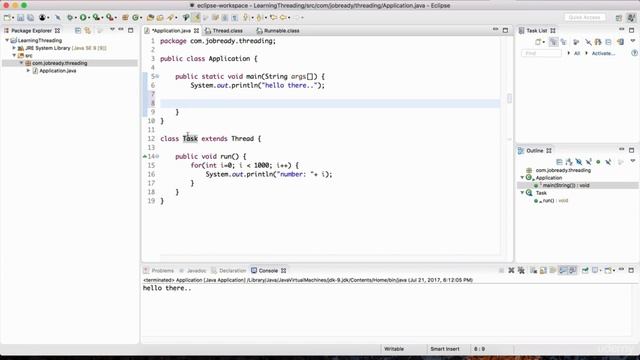Click the Task class name in editor
Viewport: 640px width, 360px height.
190,139
